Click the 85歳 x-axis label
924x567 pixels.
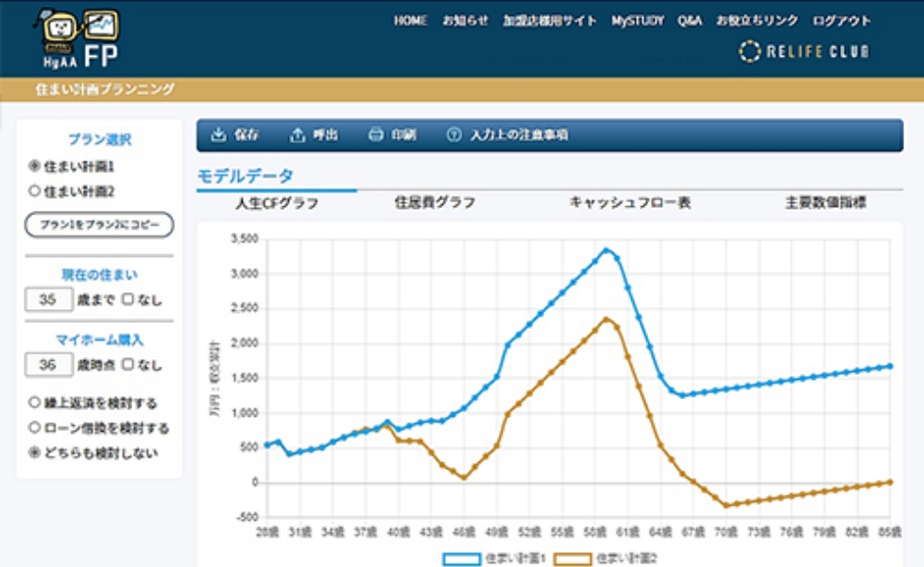click(x=889, y=532)
